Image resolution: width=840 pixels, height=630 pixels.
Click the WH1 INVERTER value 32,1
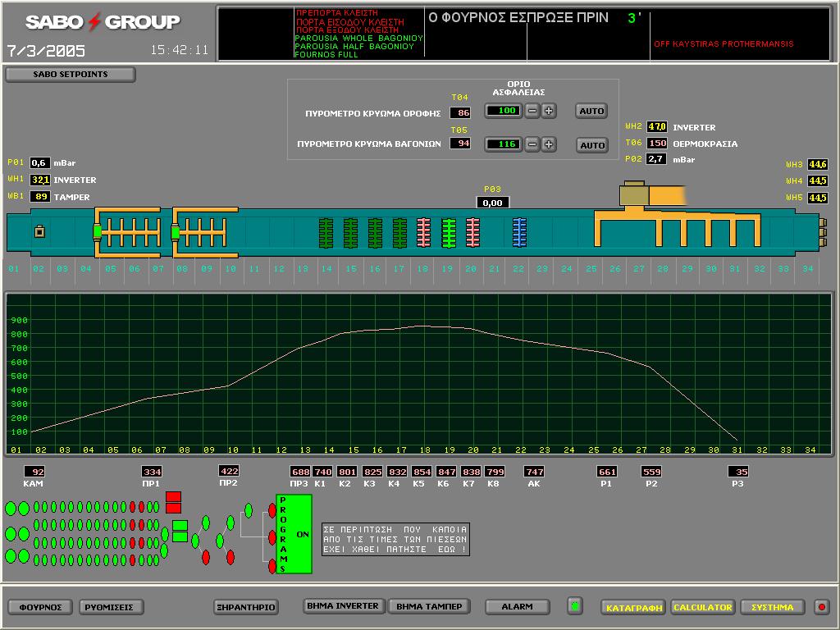[x=40, y=180]
